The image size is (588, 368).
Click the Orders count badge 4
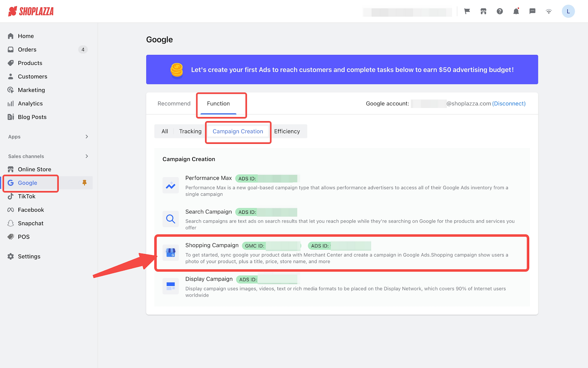(x=83, y=50)
